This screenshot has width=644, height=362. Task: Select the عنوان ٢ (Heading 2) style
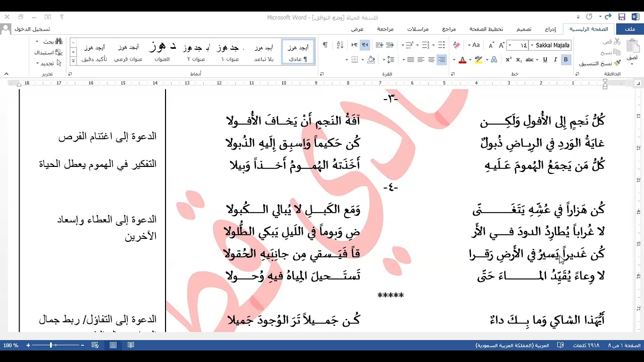coord(196,52)
